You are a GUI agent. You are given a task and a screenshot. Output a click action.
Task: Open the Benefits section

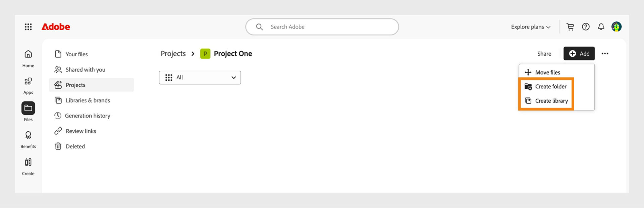pos(28,138)
